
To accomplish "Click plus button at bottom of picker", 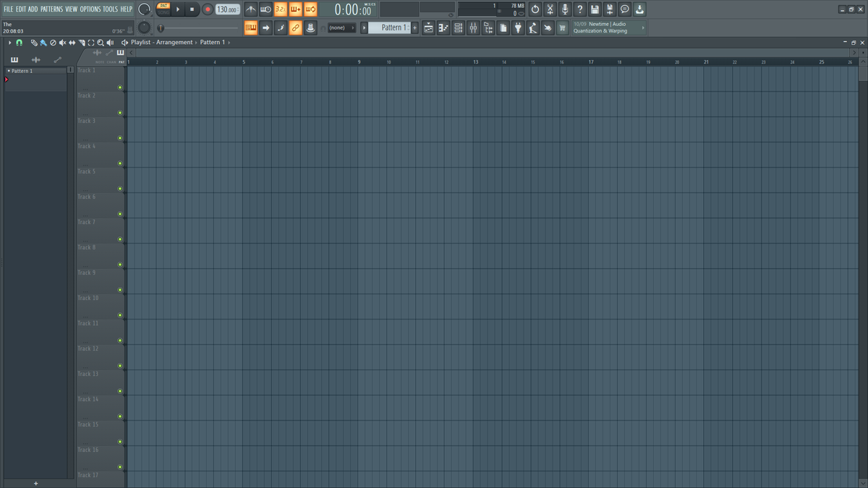I will [36, 483].
